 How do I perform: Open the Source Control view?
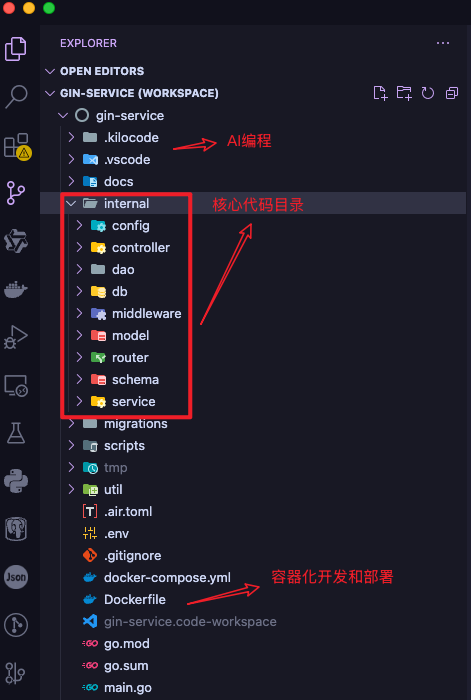[x=16, y=193]
